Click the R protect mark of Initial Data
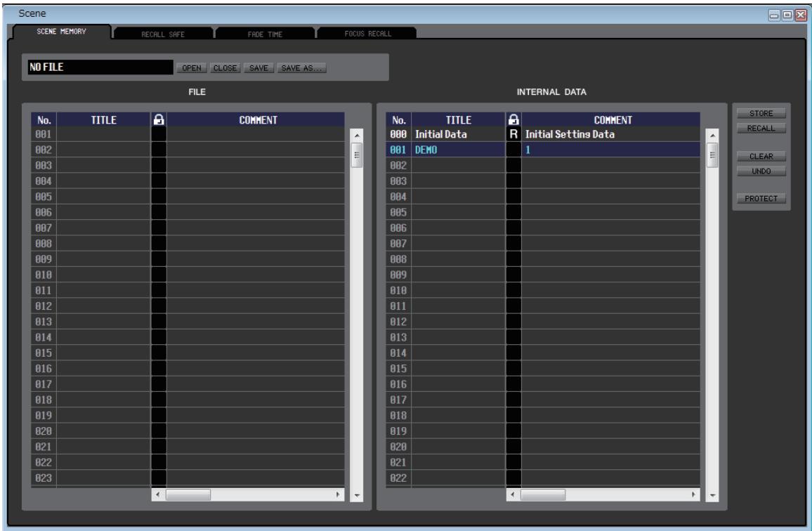This screenshot has width=812, height=531. (x=513, y=134)
